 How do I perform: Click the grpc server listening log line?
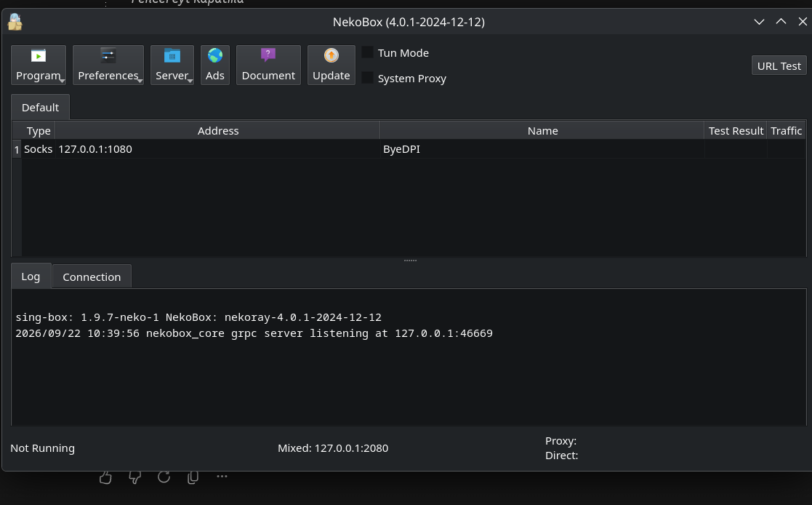pos(254,333)
